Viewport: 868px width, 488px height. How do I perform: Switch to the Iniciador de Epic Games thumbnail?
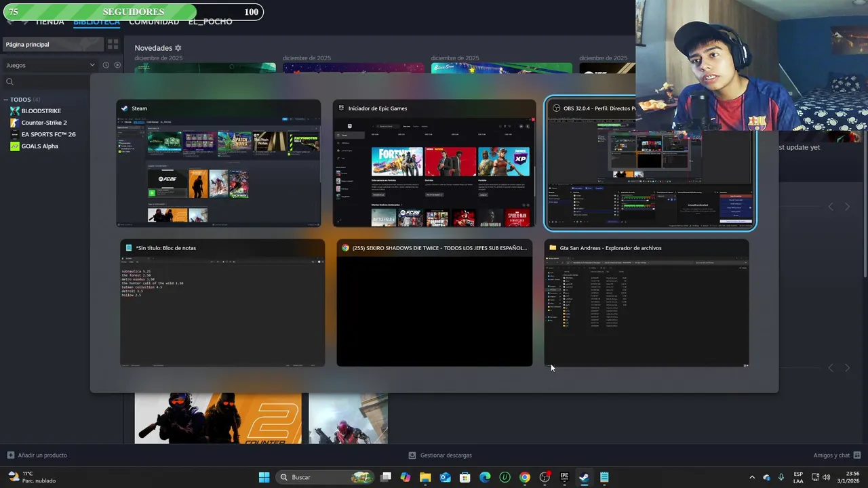click(434, 163)
